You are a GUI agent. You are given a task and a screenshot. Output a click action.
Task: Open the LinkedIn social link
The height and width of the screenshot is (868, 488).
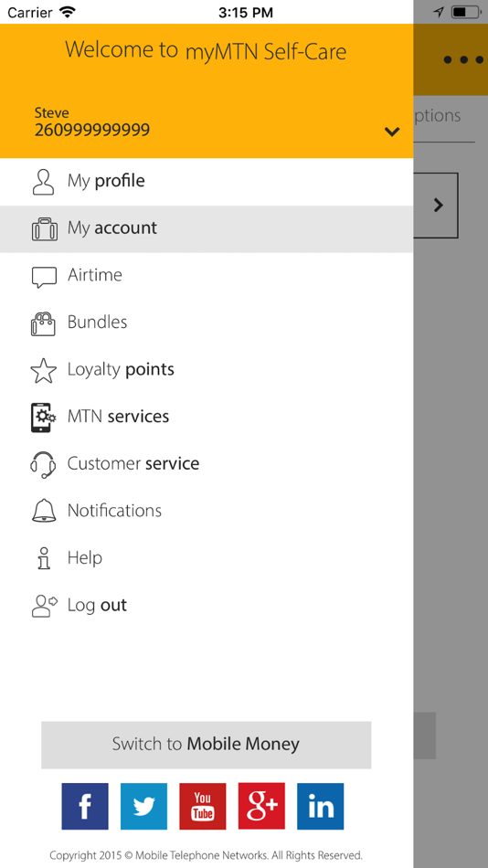coord(320,806)
